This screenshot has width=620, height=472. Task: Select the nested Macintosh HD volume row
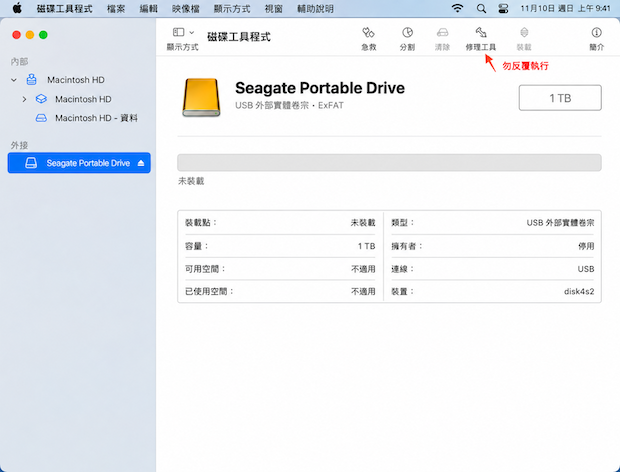(79, 99)
